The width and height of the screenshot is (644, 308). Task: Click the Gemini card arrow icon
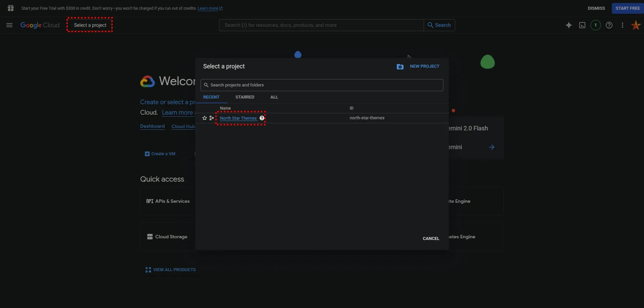(x=492, y=147)
